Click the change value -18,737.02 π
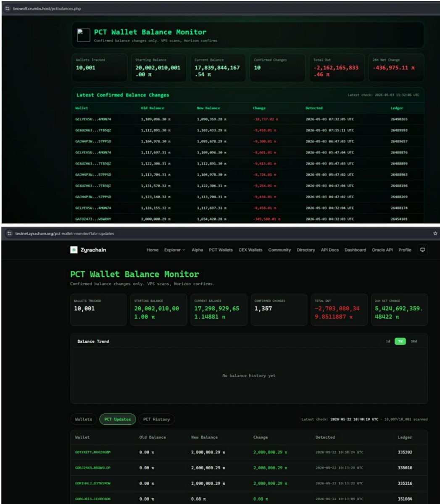The width and height of the screenshot is (440, 504). coord(265,119)
